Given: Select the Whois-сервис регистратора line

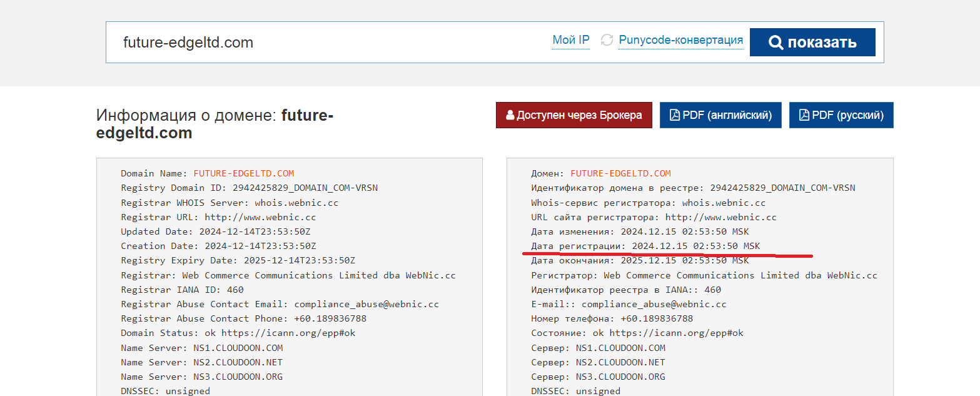Looking at the screenshot, I should click(648, 203).
